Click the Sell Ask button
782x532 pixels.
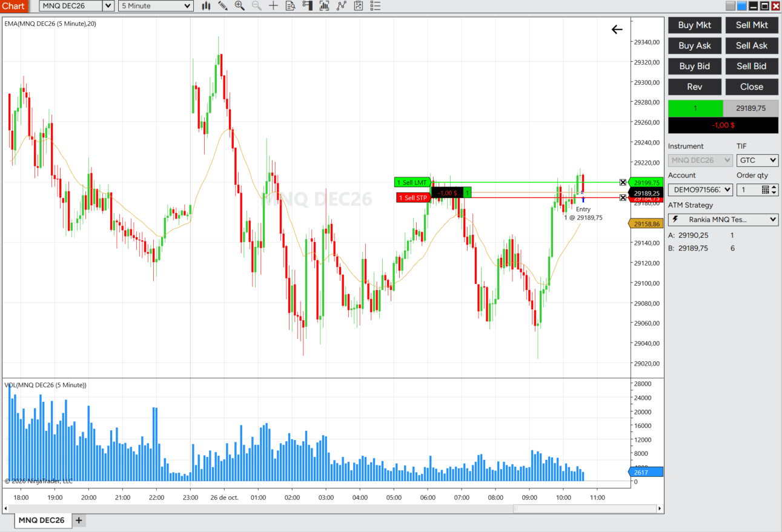752,45
